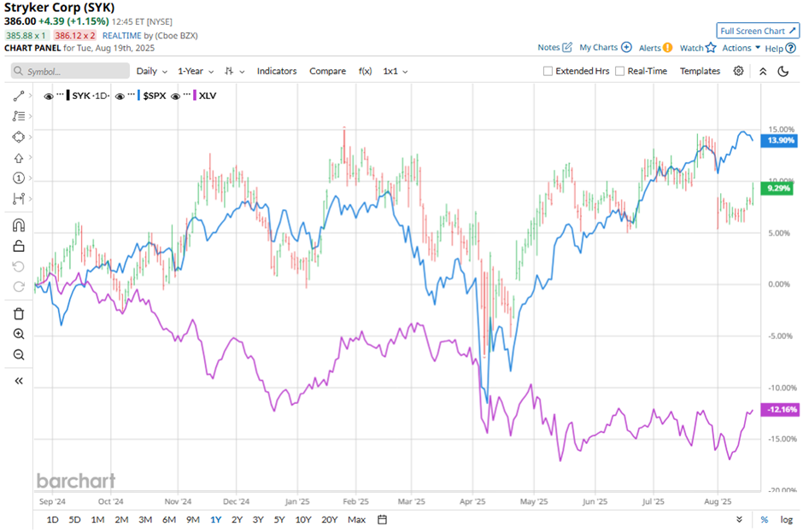Open the 1-Year period dropdown

pos(196,71)
